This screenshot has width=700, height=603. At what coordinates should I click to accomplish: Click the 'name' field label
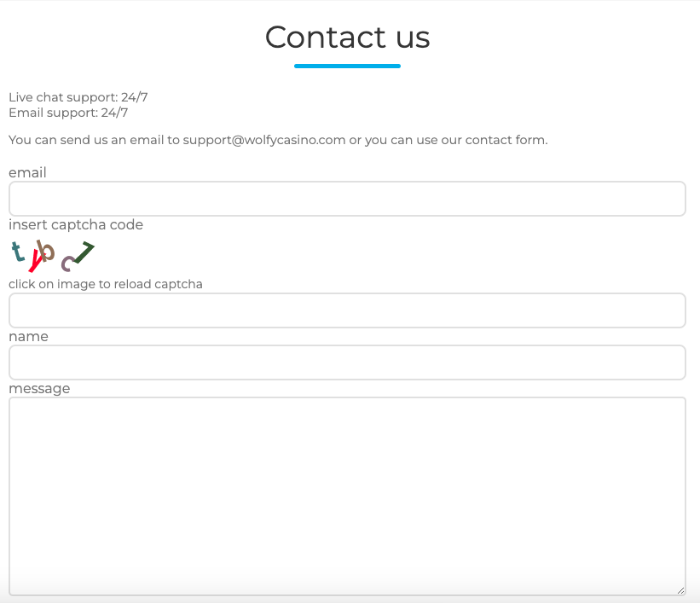28,336
